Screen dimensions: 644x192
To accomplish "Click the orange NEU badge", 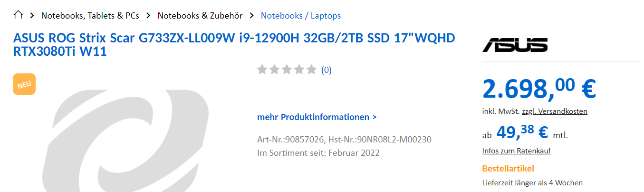I will tap(24, 84).
